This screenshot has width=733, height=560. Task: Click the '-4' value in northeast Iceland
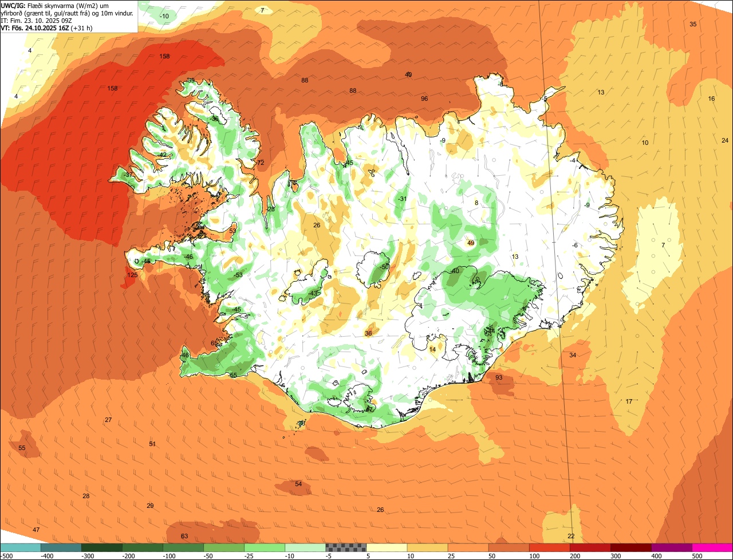pos(573,161)
